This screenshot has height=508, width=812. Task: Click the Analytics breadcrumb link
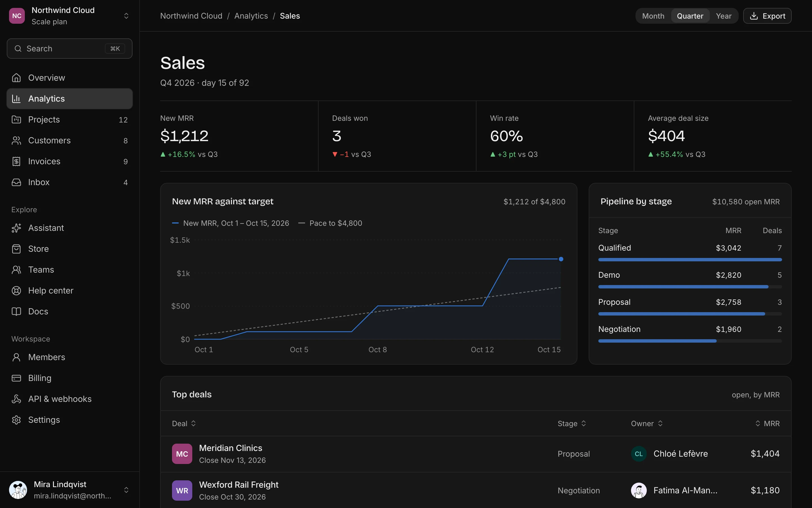[x=251, y=16]
